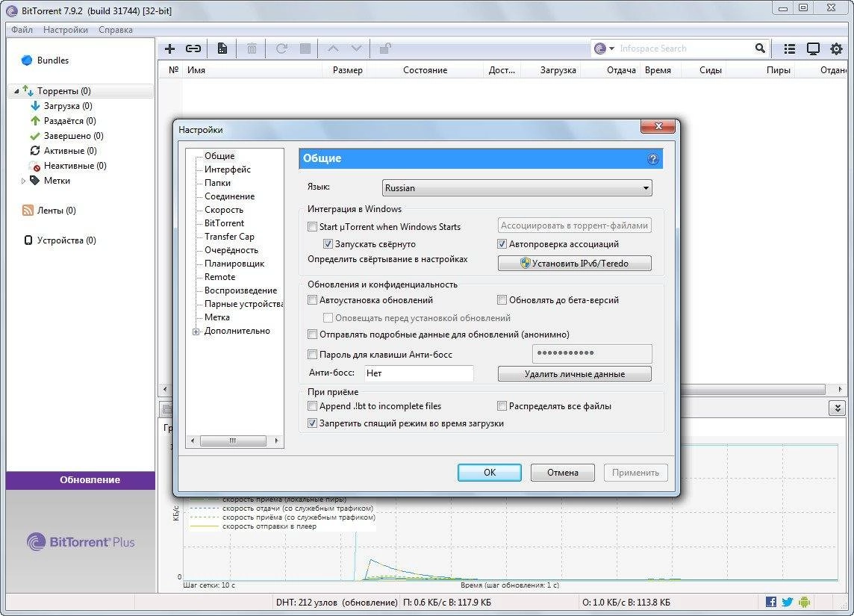The image size is (854, 616).
Task: Enable Автоустановка обновлений checkbox
Action: pyautogui.click(x=312, y=299)
